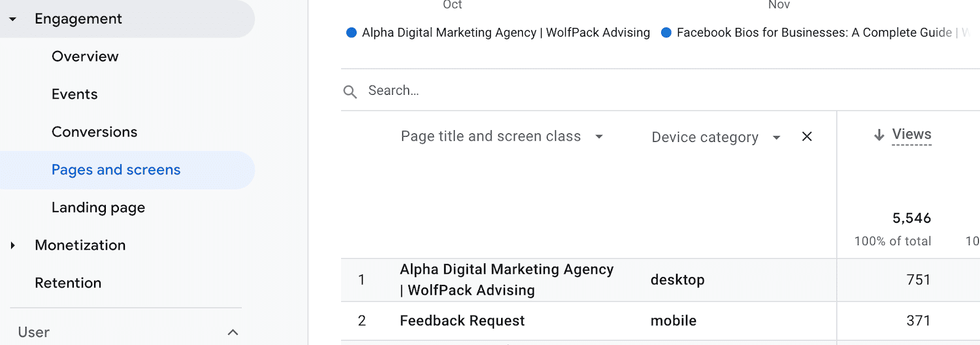Collapse the User section chevron

tap(233, 333)
